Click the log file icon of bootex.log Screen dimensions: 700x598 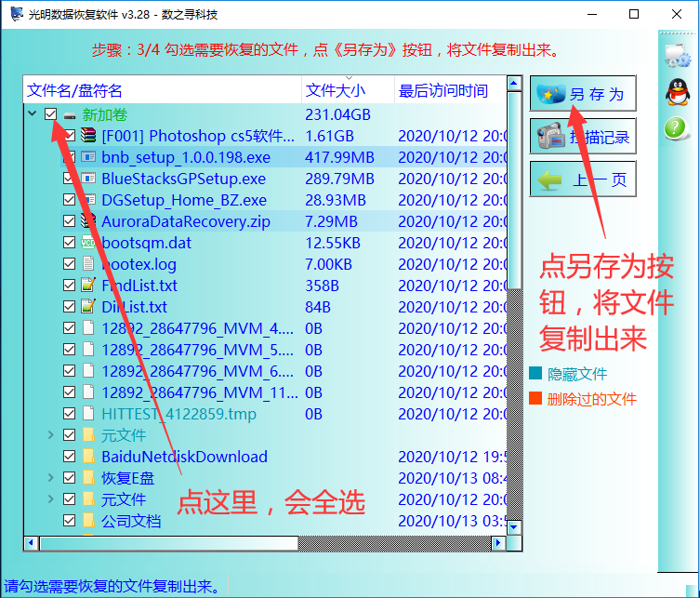(x=88, y=263)
